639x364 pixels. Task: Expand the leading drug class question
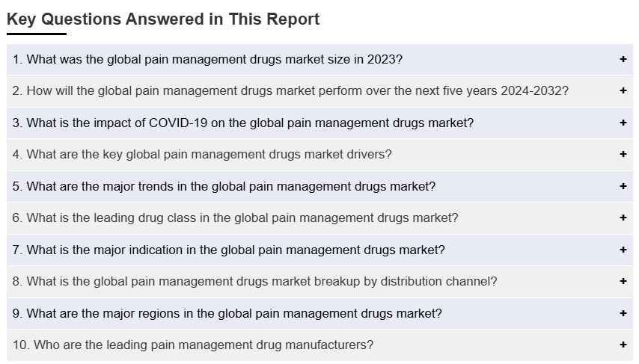235,218
